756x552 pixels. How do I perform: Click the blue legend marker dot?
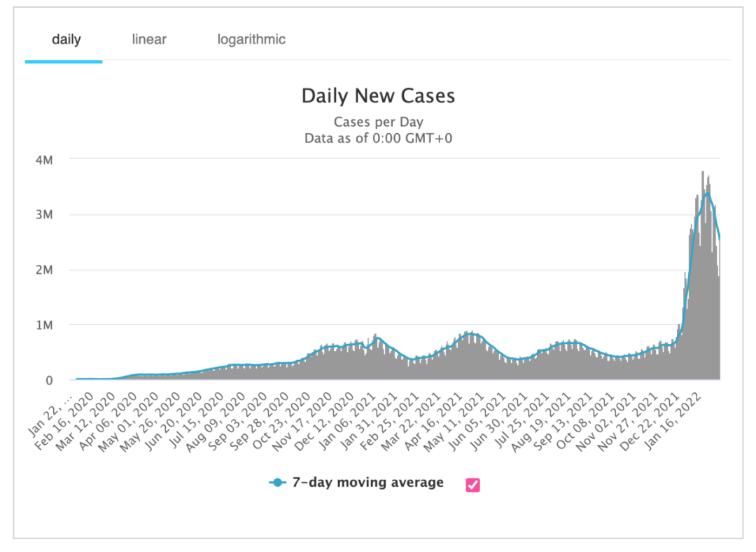tap(277, 483)
